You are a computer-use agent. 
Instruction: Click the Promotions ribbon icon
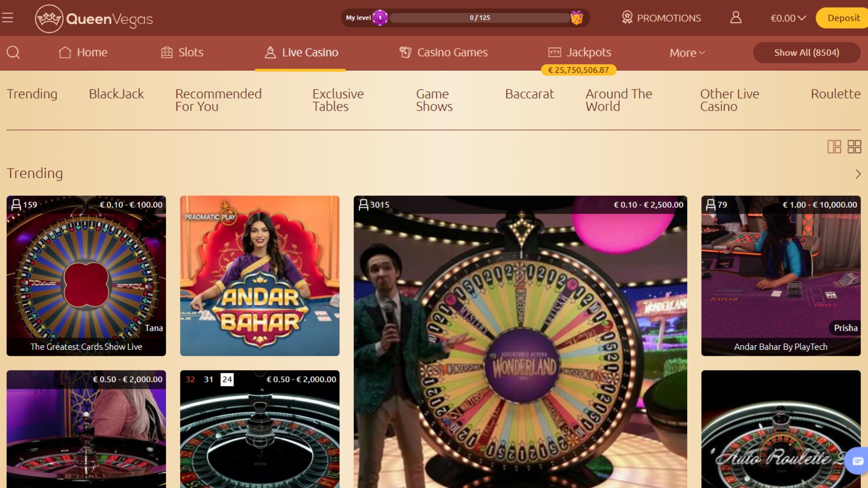[627, 18]
